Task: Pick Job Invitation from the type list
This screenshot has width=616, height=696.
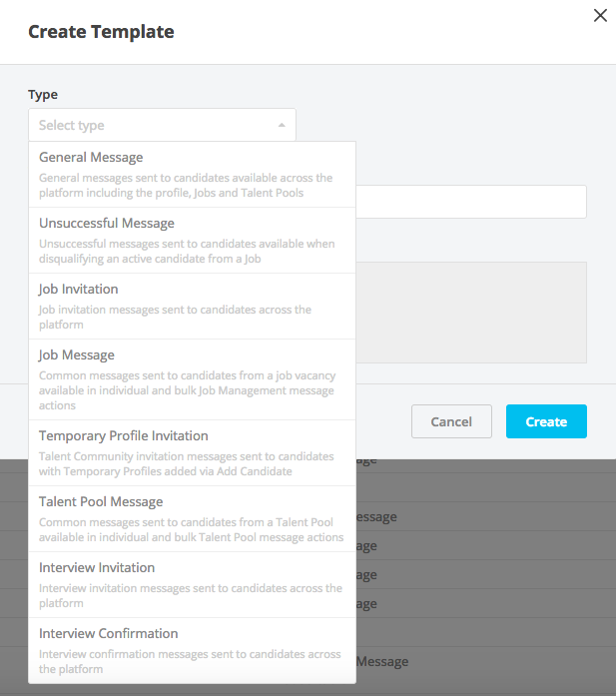Action: [79, 290]
